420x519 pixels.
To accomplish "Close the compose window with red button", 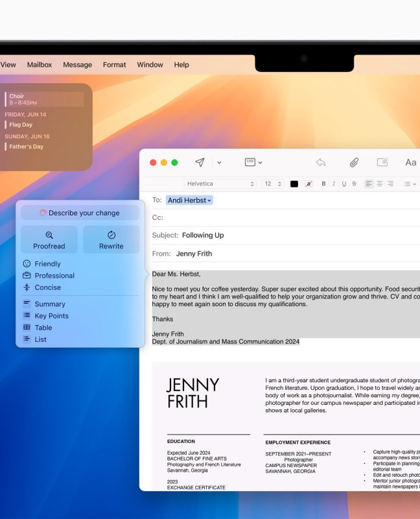I will tap(153, 163).
